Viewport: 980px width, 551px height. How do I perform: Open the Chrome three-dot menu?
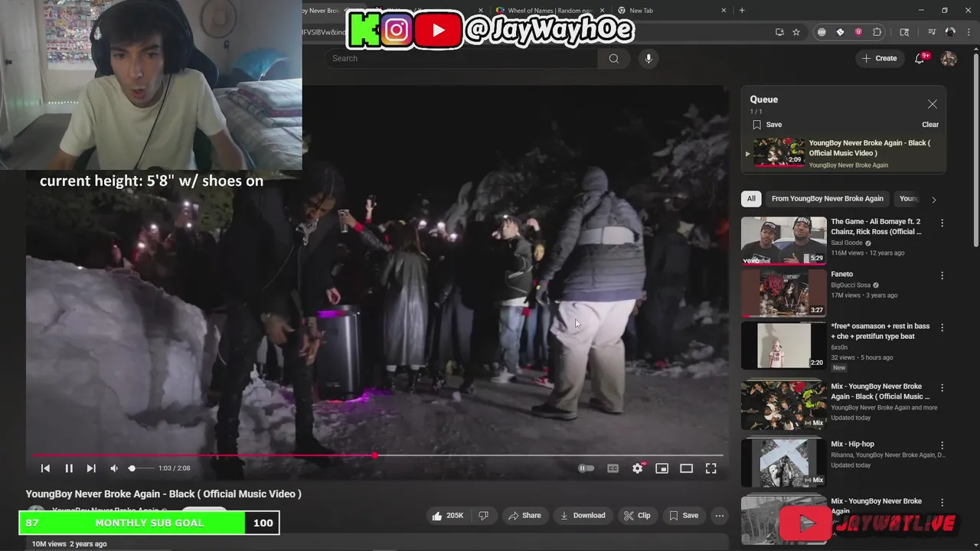(968, 32)
